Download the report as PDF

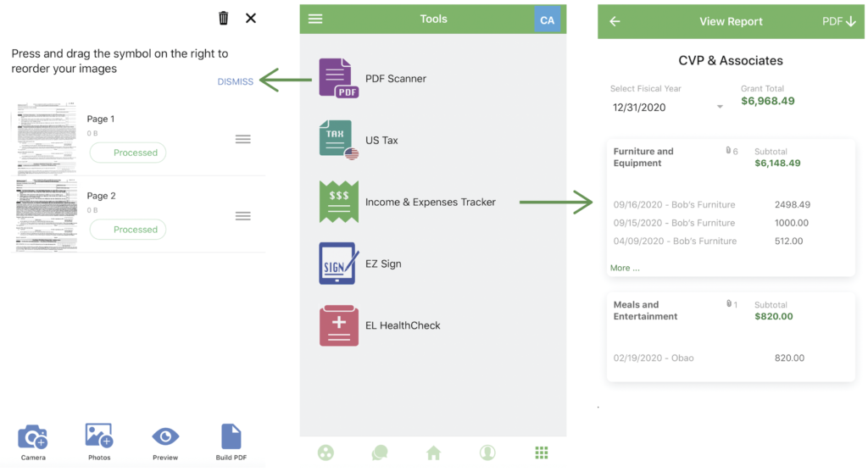click(838, 21)
